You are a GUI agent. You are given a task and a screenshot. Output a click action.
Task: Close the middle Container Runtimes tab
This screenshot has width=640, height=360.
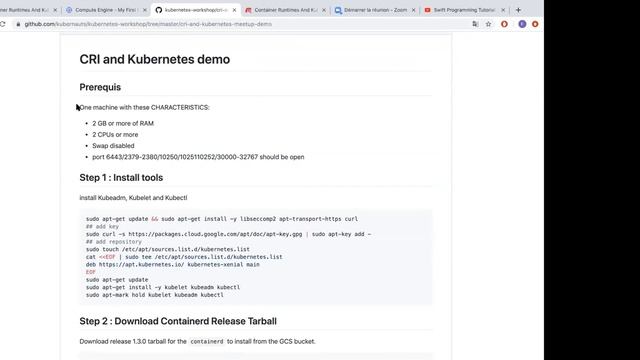[324, 10]
